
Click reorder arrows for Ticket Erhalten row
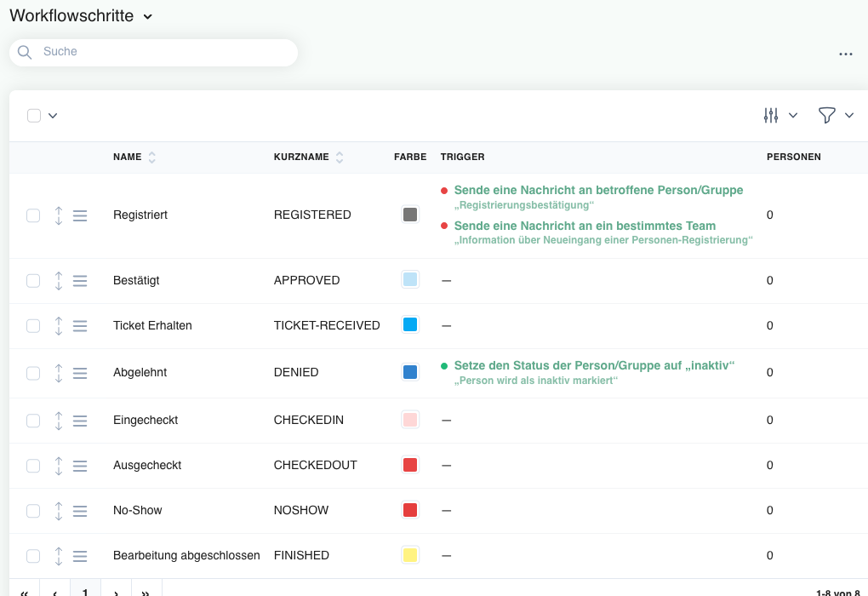click(x=59, y=326)
